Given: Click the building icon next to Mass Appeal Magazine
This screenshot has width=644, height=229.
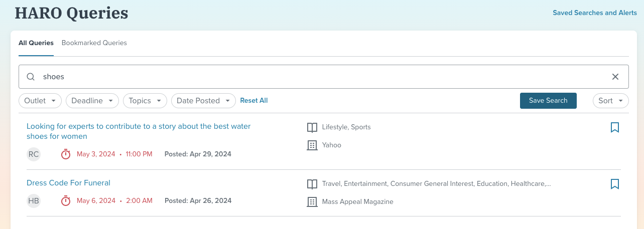Looking at the screenshot, I should pos(312,202).
